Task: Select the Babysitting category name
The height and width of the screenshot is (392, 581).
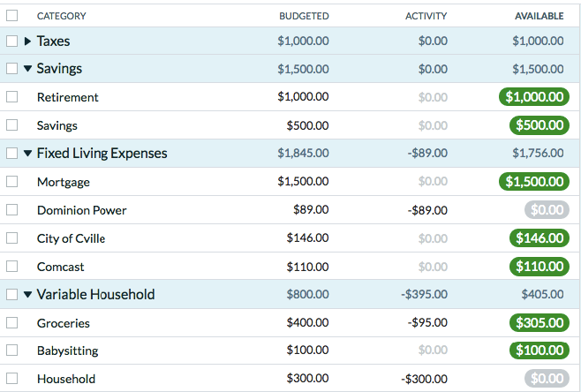Action: coord(67,351)
